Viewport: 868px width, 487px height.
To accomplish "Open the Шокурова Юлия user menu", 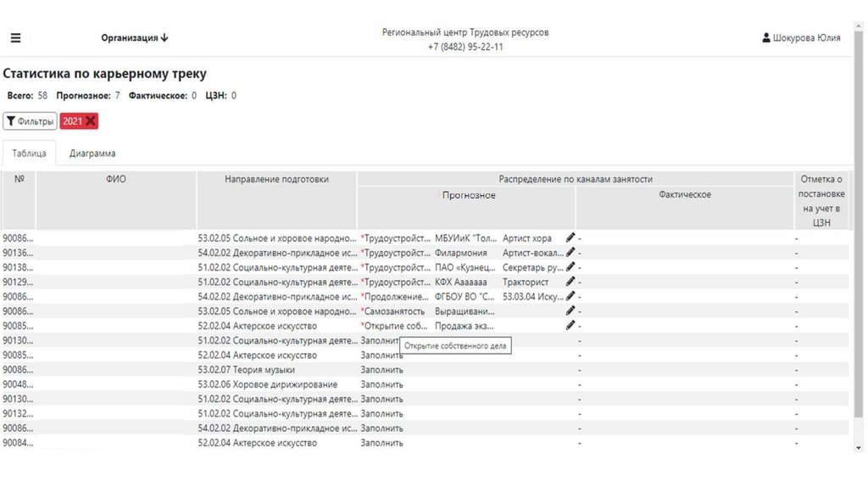I will 801,38.
